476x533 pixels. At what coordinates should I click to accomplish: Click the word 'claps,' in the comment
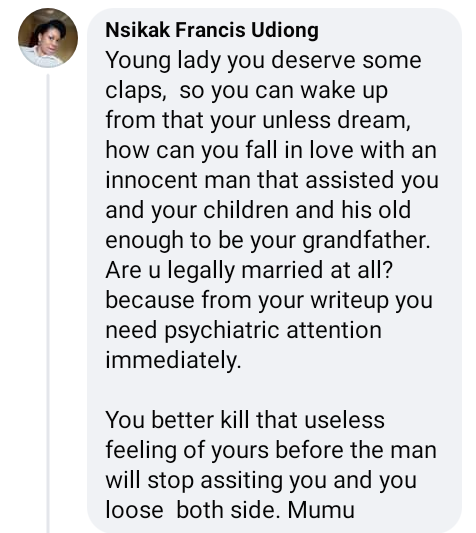[136, 91]
